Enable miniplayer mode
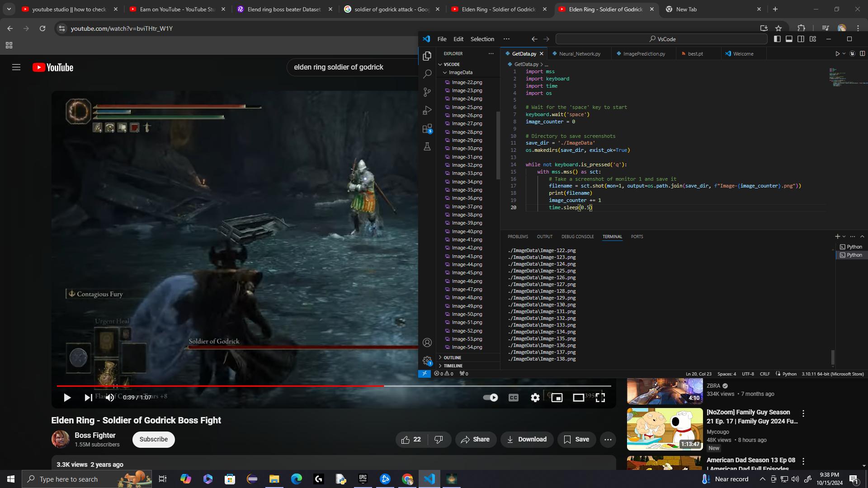 pyautogui.click(x=557, y=398)
